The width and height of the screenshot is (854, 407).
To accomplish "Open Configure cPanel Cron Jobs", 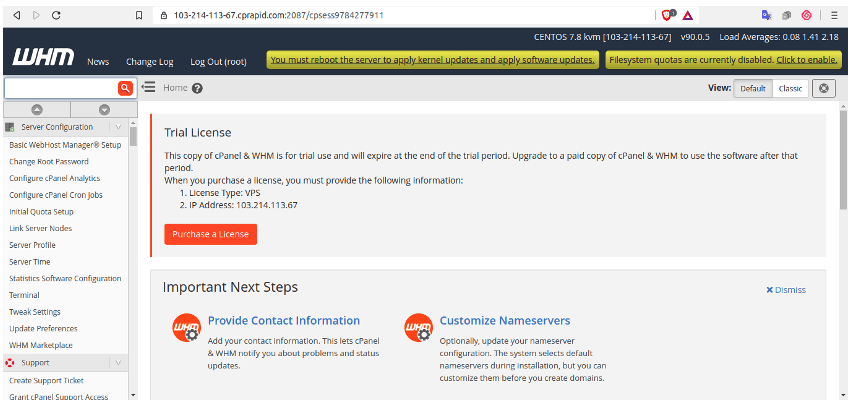I will 56,195.
